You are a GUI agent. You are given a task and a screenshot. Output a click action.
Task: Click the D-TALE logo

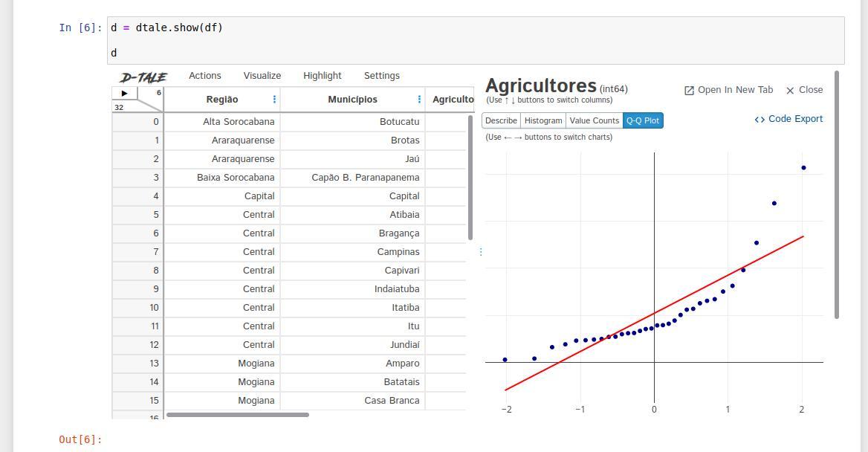[x=143, y=77]
